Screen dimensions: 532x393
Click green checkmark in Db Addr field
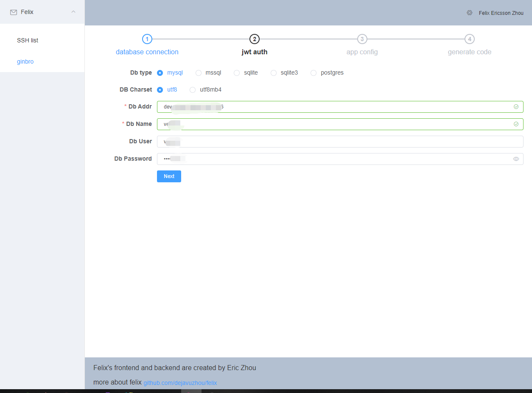pos(516,107)
